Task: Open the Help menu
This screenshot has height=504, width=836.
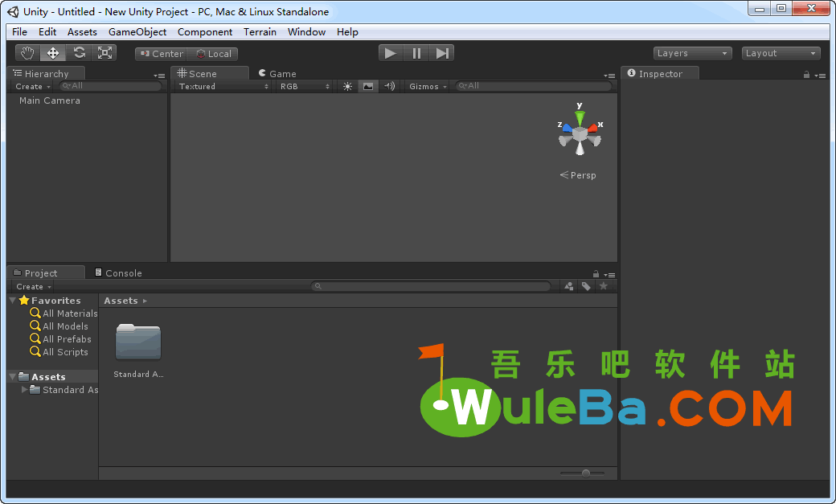Action: (347, 32)
